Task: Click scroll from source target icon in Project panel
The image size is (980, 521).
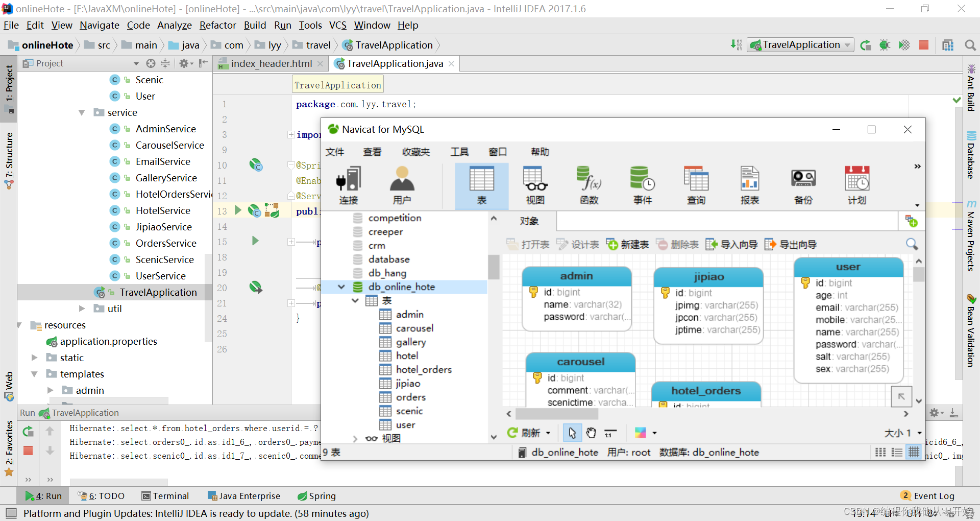Action: coord(151,63)
